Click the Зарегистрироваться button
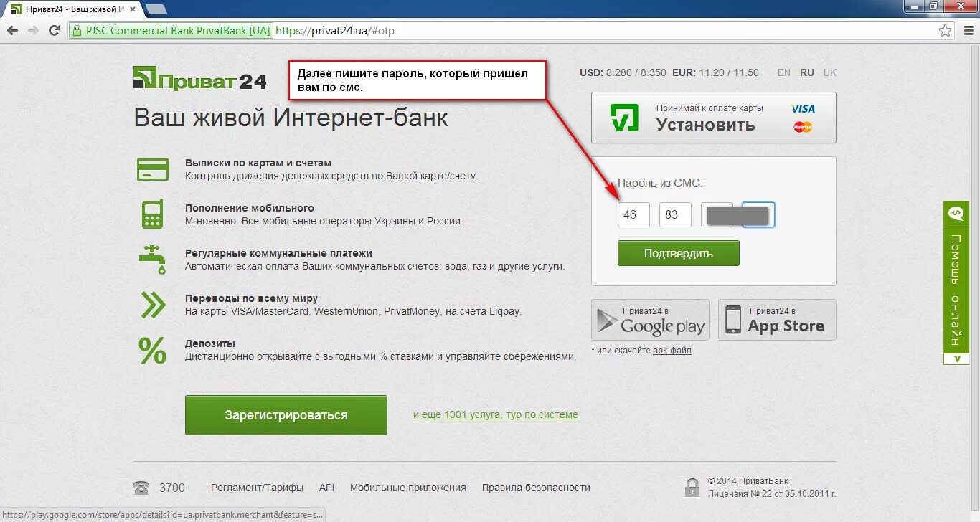 coord(286,415)
